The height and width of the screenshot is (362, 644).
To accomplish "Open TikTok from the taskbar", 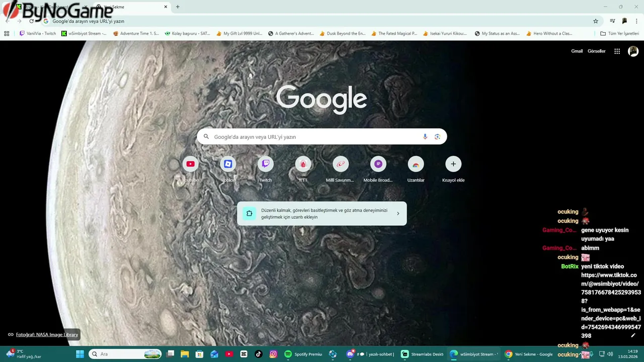I will 259,354.
